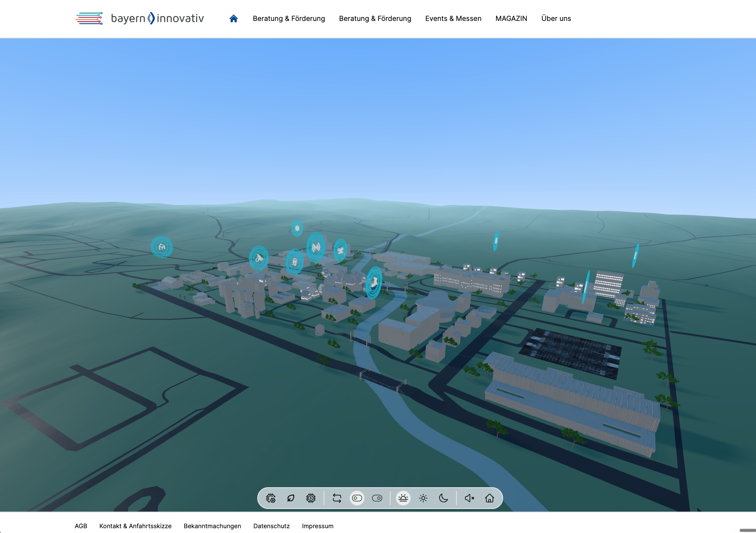Open the Über uns menu item
The image size is (756, 533).
556,18
